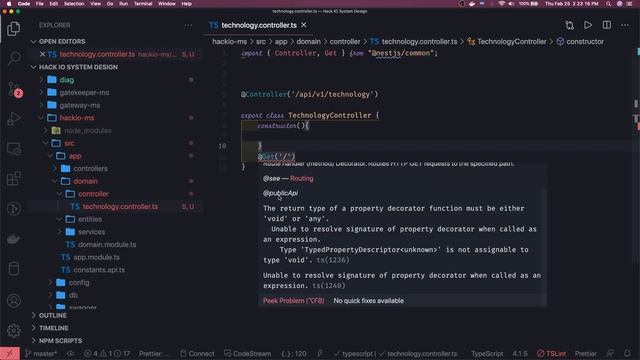Close the technology.controller.ts tab
640x360 pixels.
pos(304,25)
